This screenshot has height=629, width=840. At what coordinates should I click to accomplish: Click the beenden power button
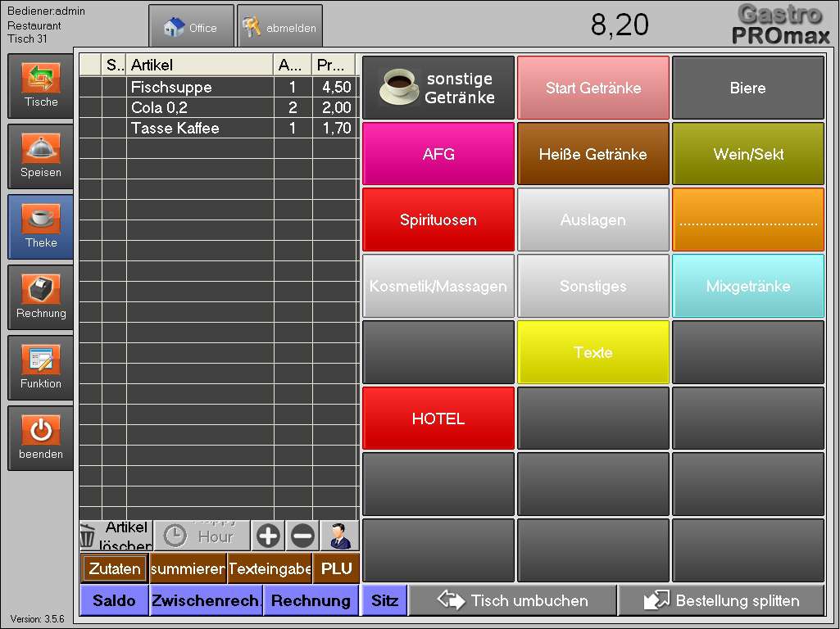click(41, 438)
